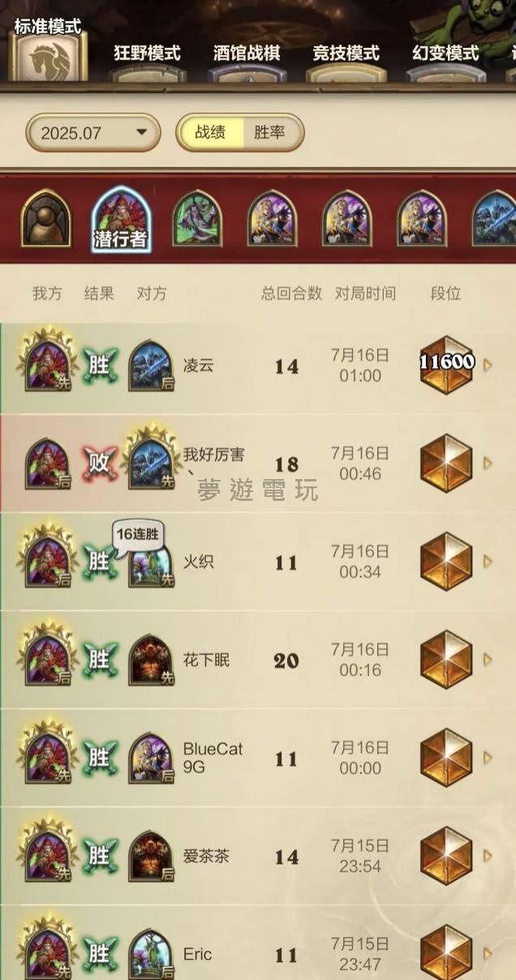
Task: Click the opponent hero portrait next to 花下眠
Action: point(151,659)
